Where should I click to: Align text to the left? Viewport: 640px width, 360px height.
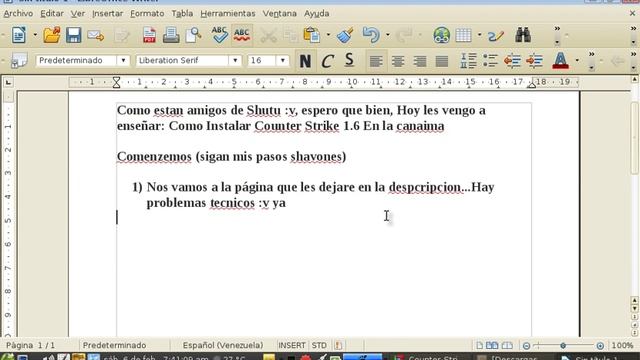pos(376,61)
